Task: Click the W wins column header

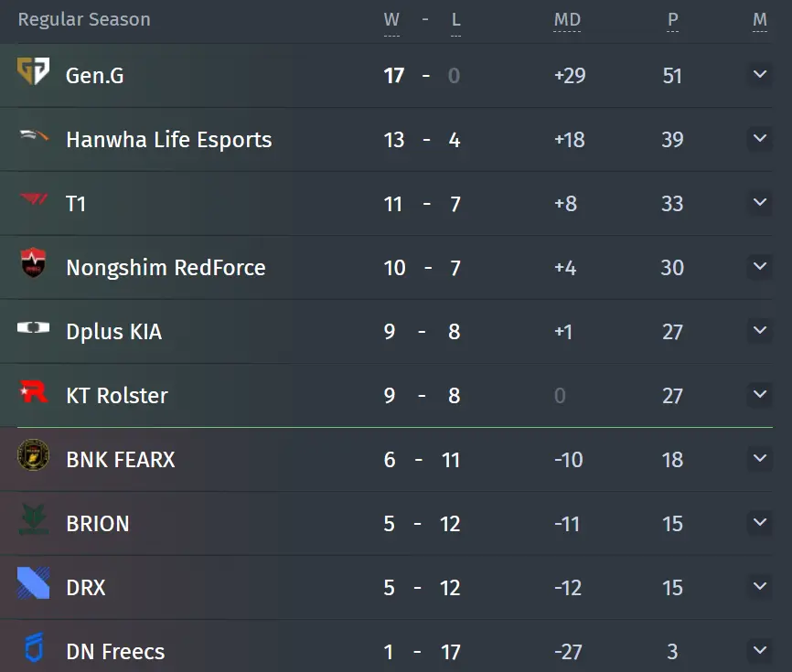Action: point(391,20)
